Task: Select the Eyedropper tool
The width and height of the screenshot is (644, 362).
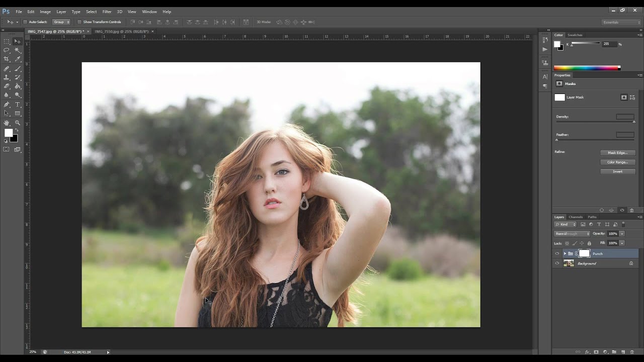Action: [x=18, y=59]
